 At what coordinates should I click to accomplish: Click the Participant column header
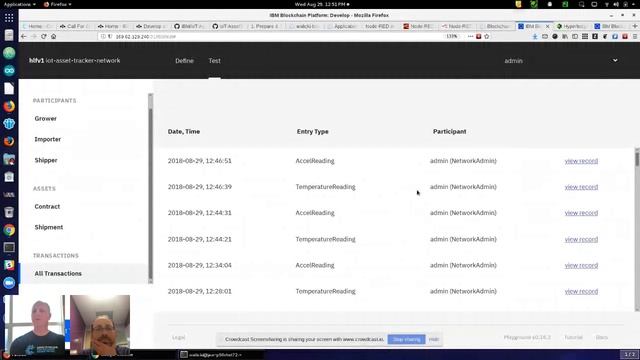pos(449,131)
